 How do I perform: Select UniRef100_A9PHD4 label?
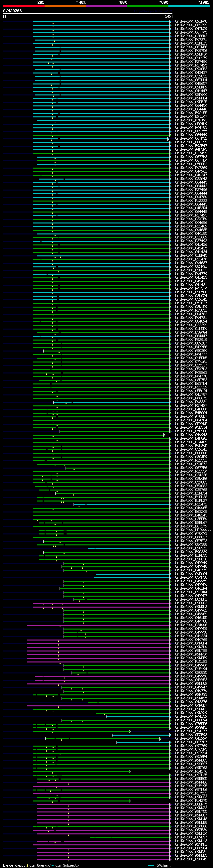[x=191, y=98]
